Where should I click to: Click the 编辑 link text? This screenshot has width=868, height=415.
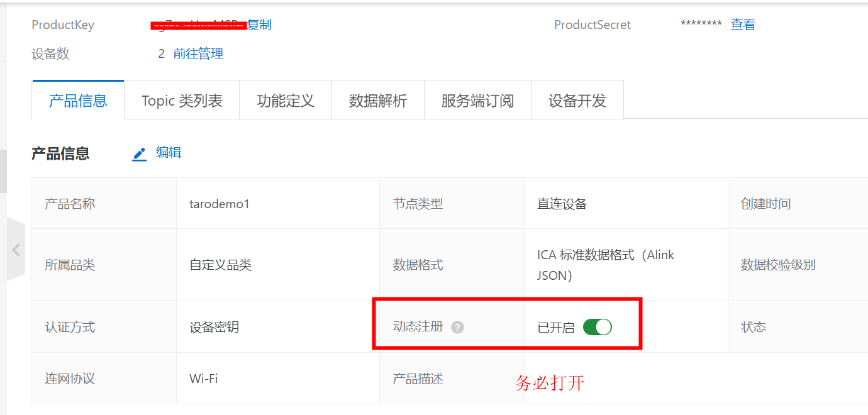169,152
